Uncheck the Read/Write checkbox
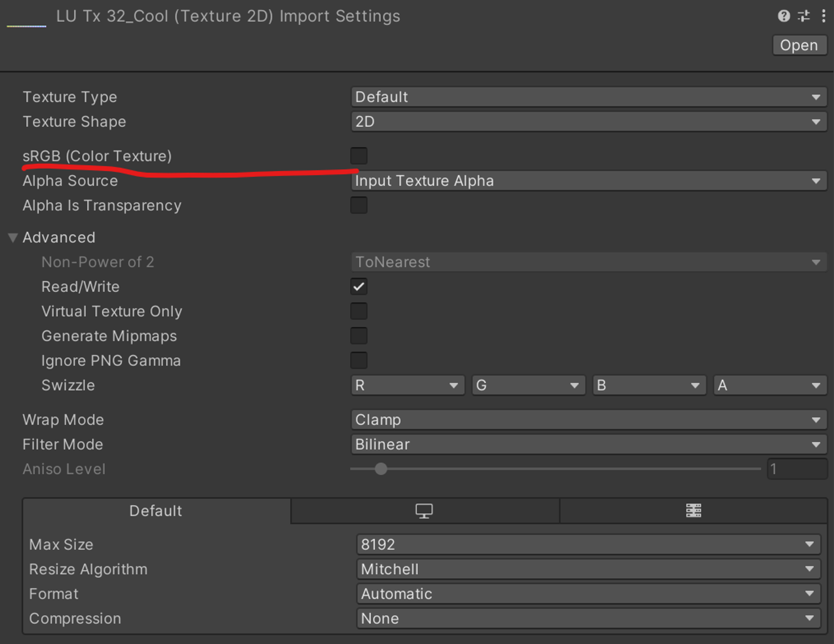This screenshot has height=644, width=834. (x=359, y=287)
